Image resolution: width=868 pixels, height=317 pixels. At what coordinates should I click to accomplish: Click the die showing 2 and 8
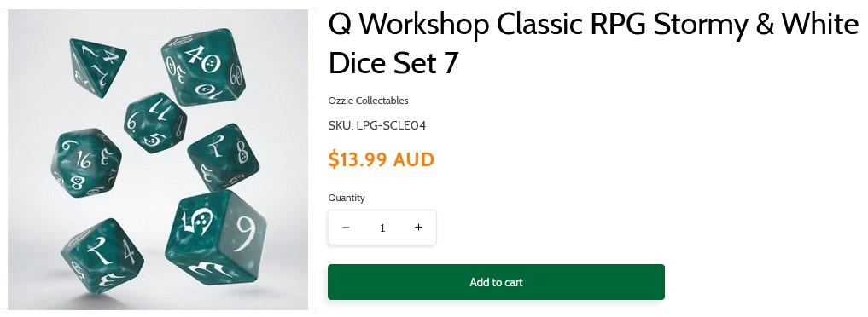click(x=224, y=156)
